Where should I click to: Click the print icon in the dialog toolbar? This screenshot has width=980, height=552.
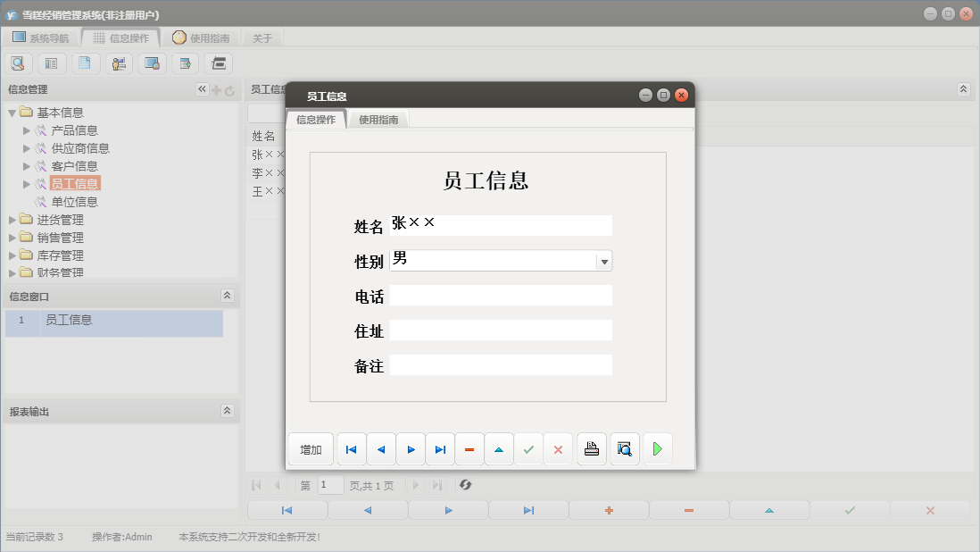(x=591, y=448)
